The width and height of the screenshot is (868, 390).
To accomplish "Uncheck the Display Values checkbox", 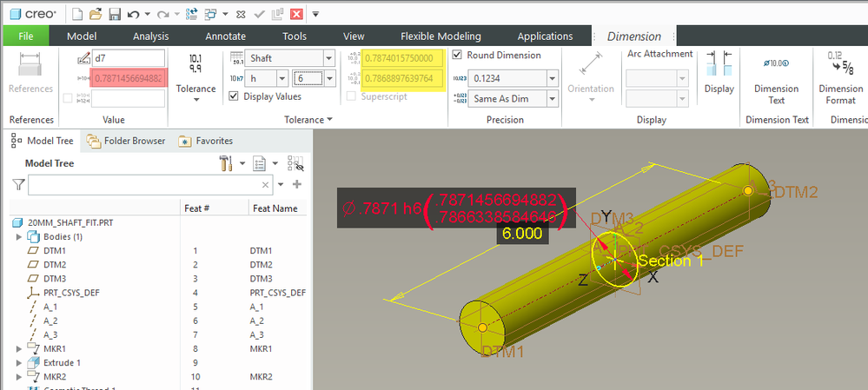I will click(234, 96).
